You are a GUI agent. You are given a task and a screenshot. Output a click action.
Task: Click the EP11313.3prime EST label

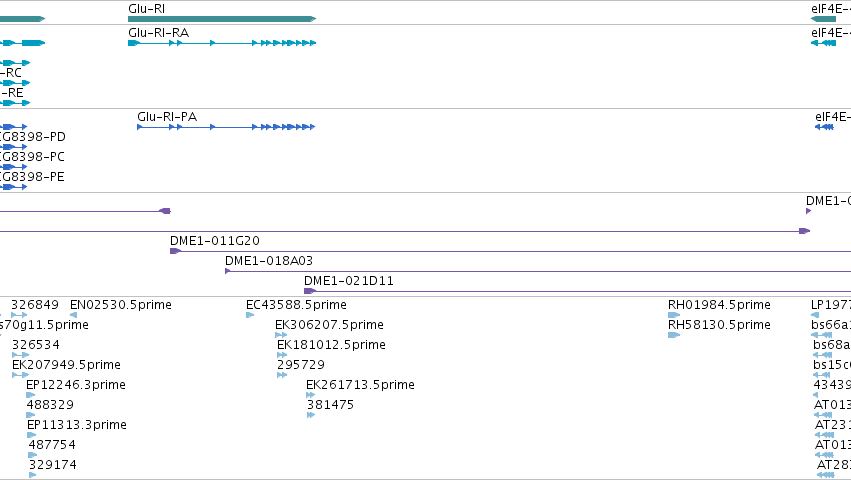(77, 425)
